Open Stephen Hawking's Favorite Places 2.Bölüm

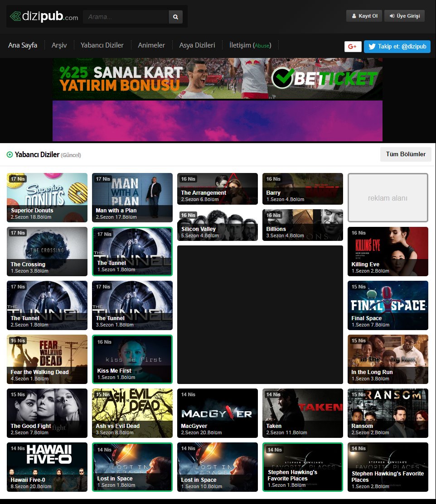388,467
